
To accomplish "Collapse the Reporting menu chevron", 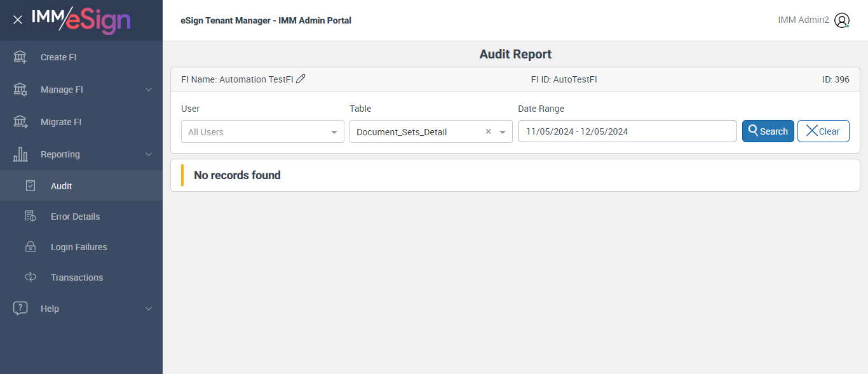I will [x=149, y=154].
